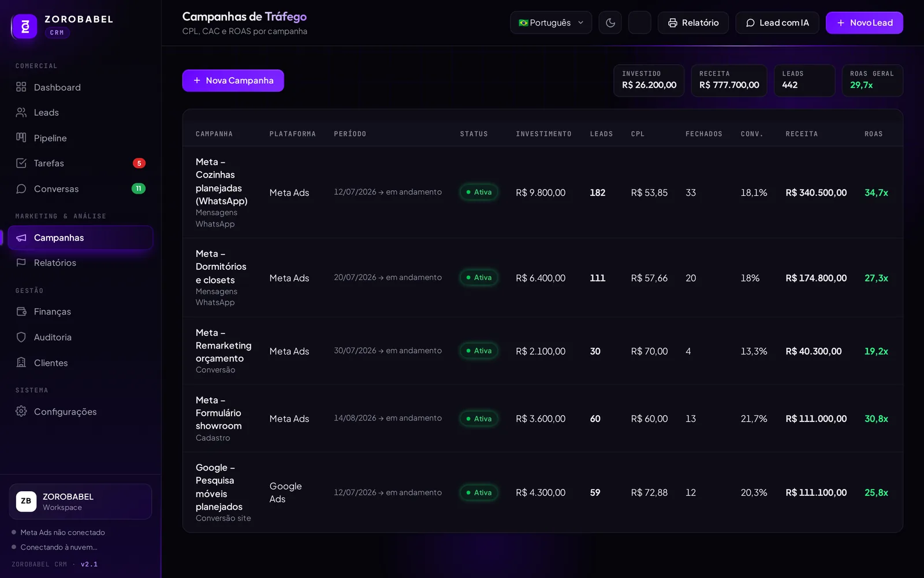
Task: Toggle dark mode moon button
Action: pyautogui.click(x=610, y=23)
